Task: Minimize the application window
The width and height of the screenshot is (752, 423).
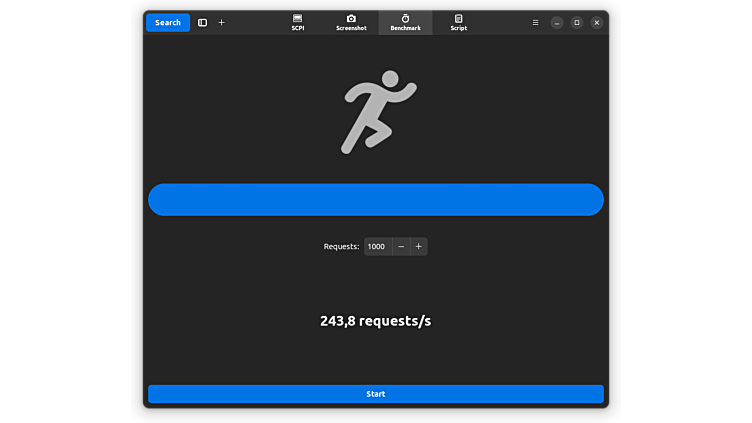Action: [x=557, y=22]
